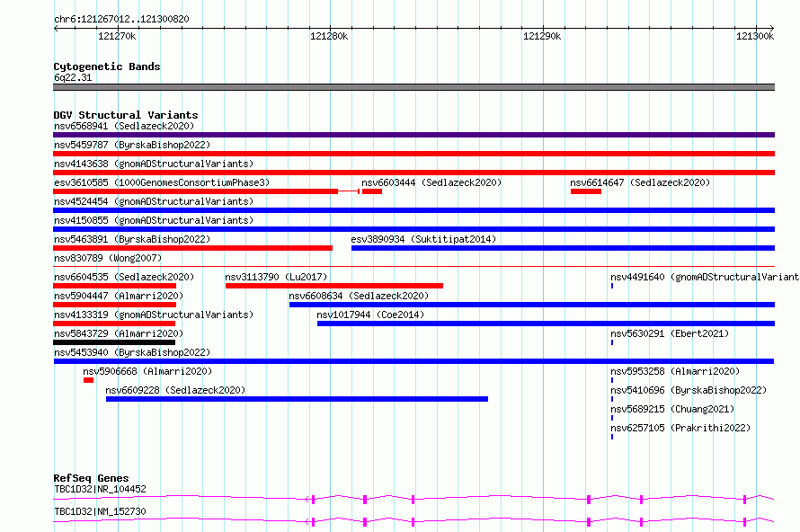The width and height of the screenshot is (800, 532).
Task: Open nsv4143638 (gnomADStructuralVariants) label
Action: (x=154, y=164)
